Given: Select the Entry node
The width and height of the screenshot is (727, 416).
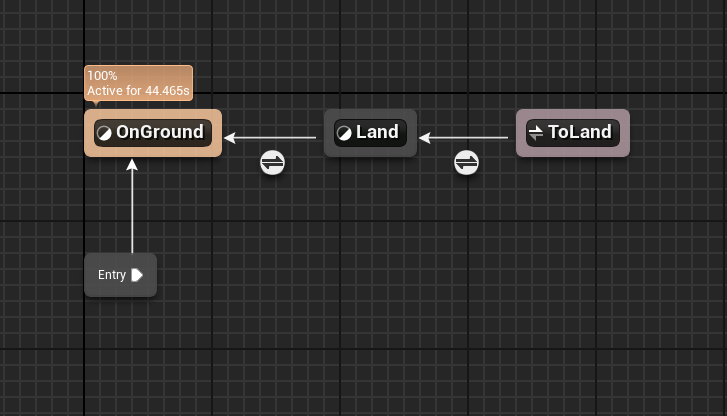Looking at the screenshot, I should tap(121, 275).
